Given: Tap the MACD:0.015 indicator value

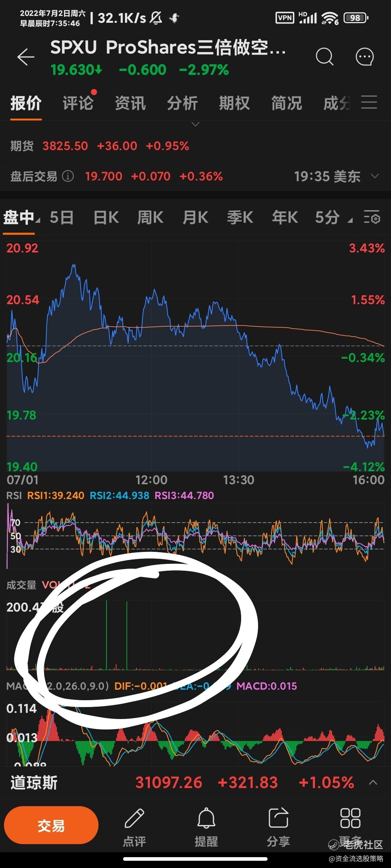Looking at the screenshot, I should click(266, 686).
